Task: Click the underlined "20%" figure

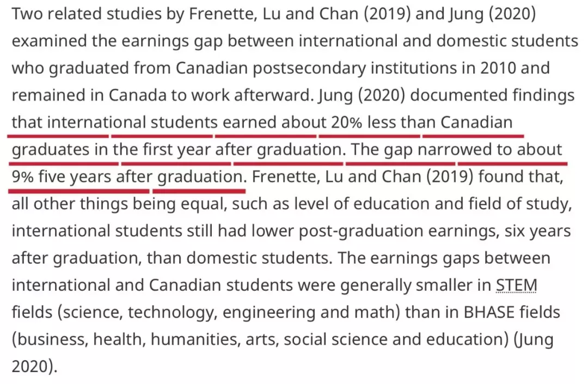Action: (346, 123)
